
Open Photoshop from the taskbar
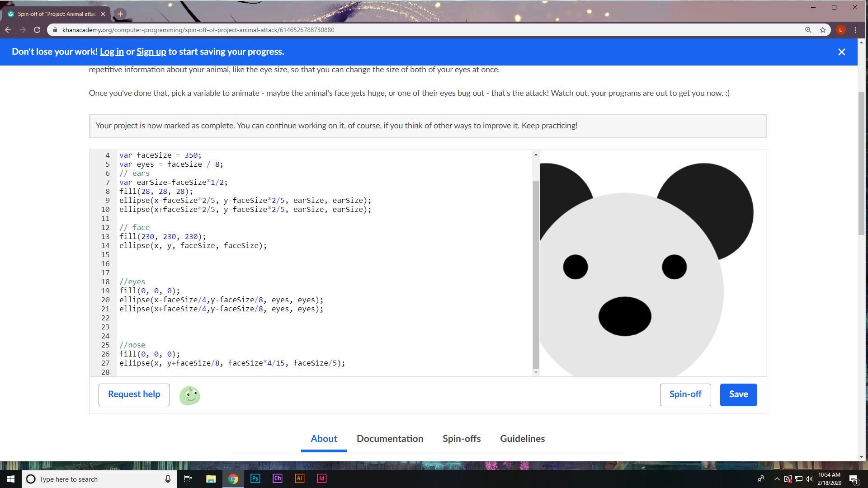(255, 479)
